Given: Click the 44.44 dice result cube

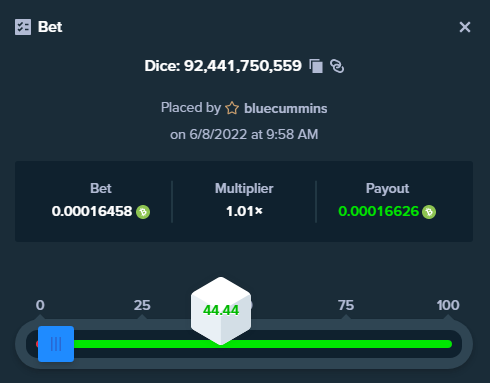Looking at the screenshot, I should 221,311.
